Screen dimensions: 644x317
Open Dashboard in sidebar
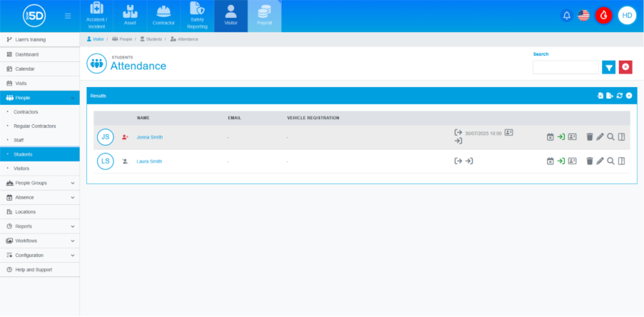40,54
